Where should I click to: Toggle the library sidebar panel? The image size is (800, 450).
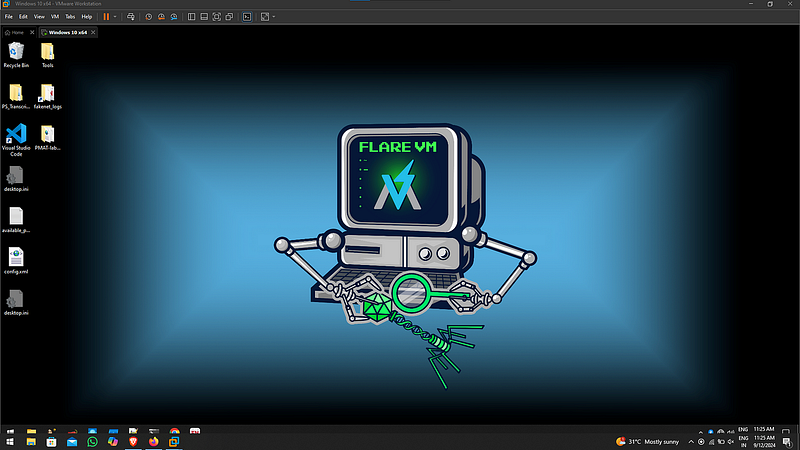191,17
